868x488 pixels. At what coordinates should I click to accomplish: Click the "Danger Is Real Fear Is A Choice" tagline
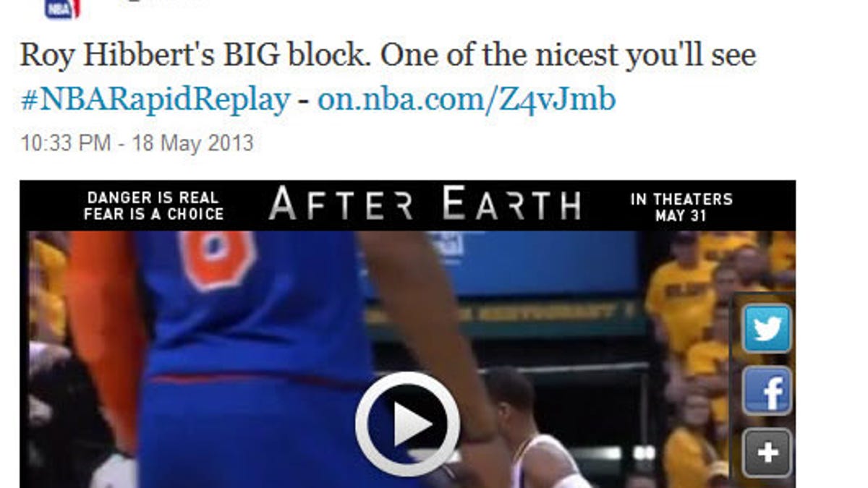[x=153, y=206]
